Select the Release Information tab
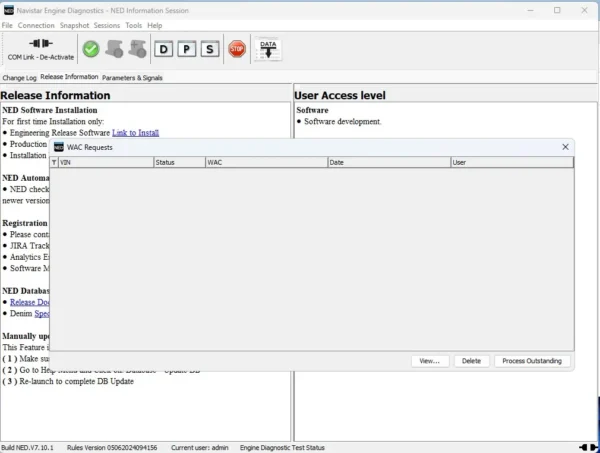This screenshot has width=600, height=453. [x=69, y=77]
